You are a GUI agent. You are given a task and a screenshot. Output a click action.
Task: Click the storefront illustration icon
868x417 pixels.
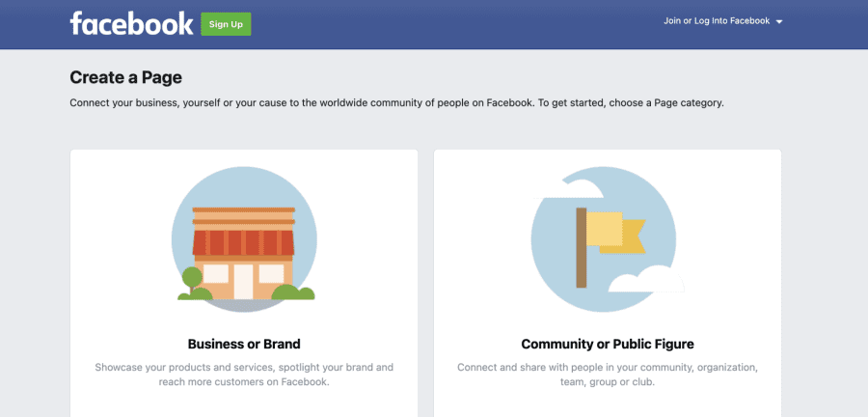click(x=243, y=241)
